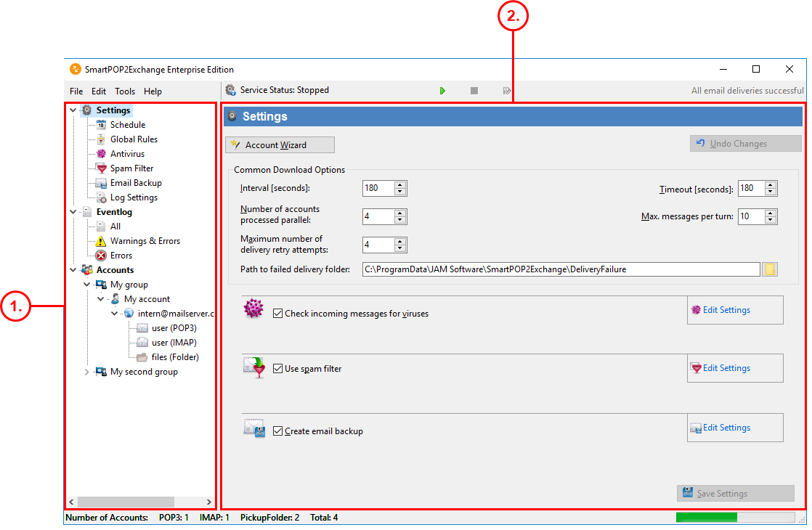Viewport: 812px width, 530px height.
Task: Expand the My second group node
Action: 87,372
